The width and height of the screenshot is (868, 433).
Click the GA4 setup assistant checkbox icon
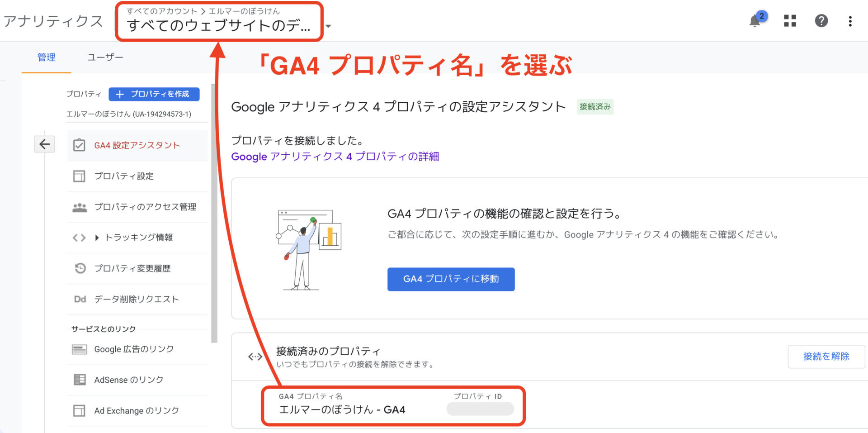click(79, 145)
